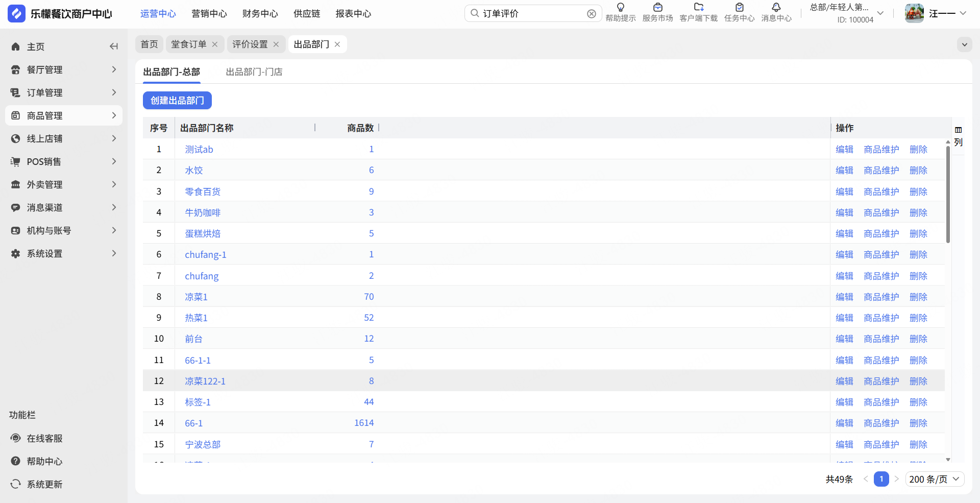Image resolution: width=980 pixels, height=503 pixels.
Task: Click the POS销售 cart icon
Action: coord(16,161)
